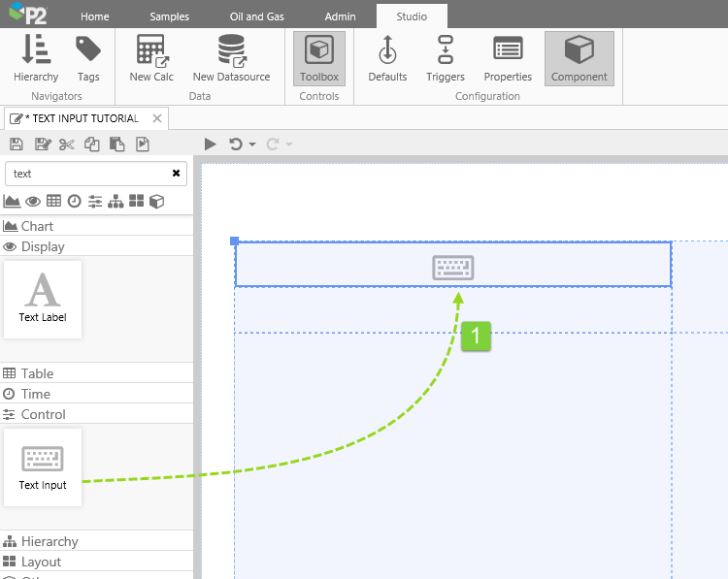Open the Triggers configuration

pyautogui.click(x=446, y=58)
